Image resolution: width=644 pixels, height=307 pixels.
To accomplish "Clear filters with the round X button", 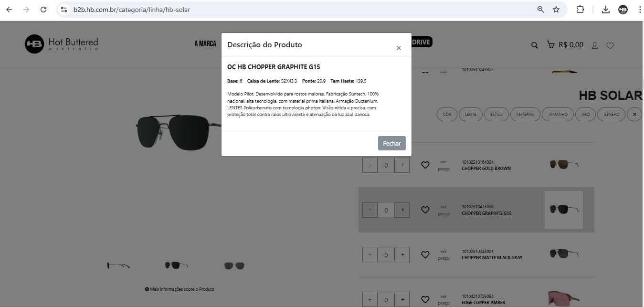I will (634, 115).
